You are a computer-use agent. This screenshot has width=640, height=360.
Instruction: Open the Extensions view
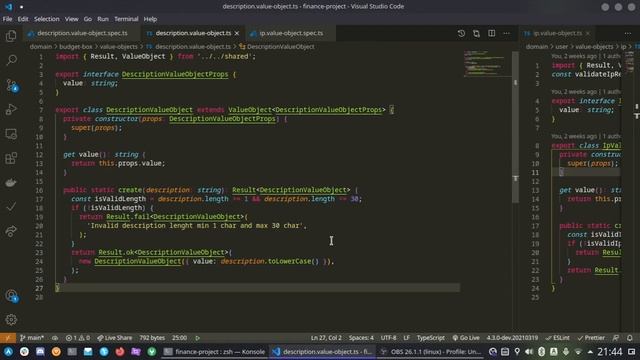click(x=11, y=158)
